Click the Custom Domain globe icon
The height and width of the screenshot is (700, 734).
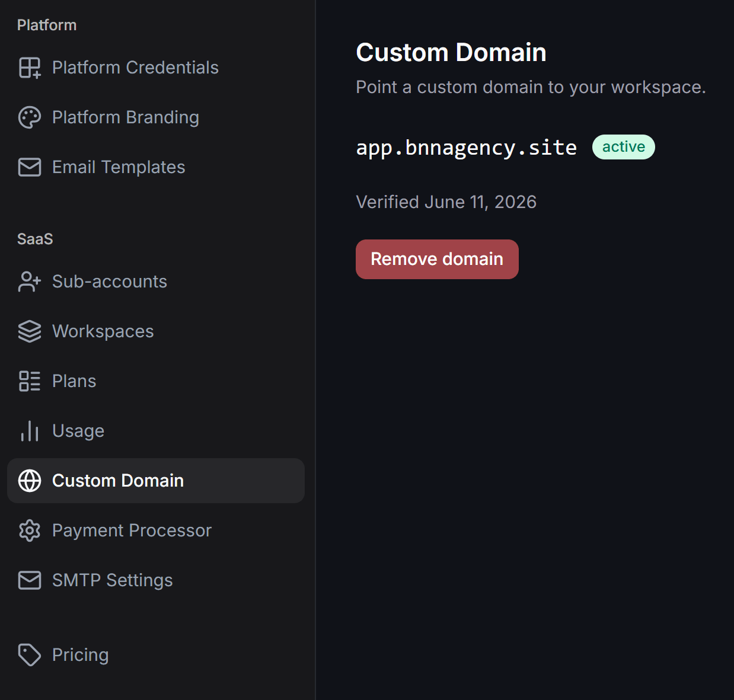pos(30,481)
